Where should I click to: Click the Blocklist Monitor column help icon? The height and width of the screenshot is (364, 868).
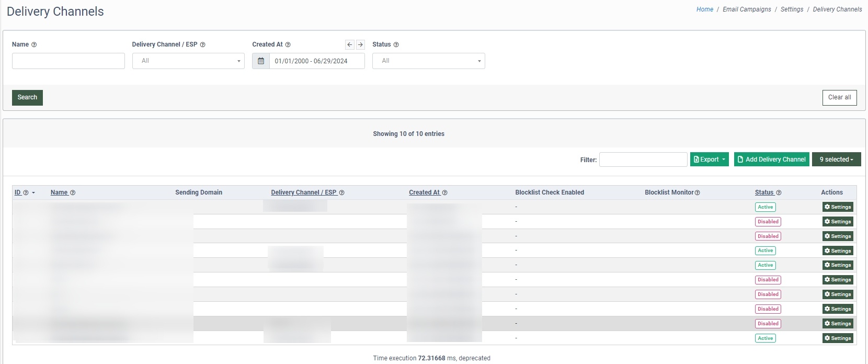[x=697, y=193]
